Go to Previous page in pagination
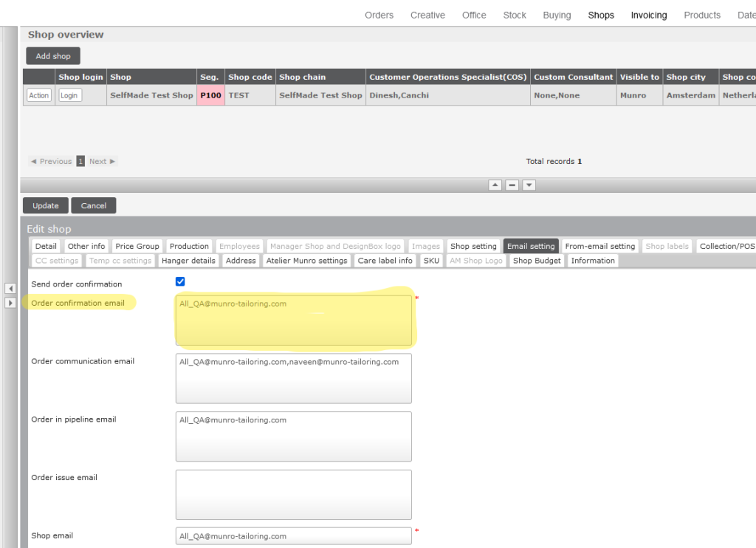 (51, 161)
